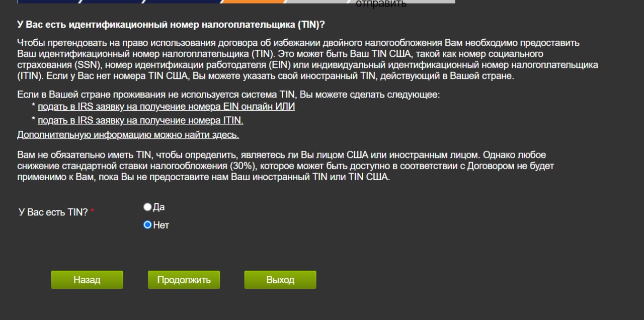The image size is (644, 320).
Task: Click the paragraph mentioning the 30% rate
Action: click(282, 166)
